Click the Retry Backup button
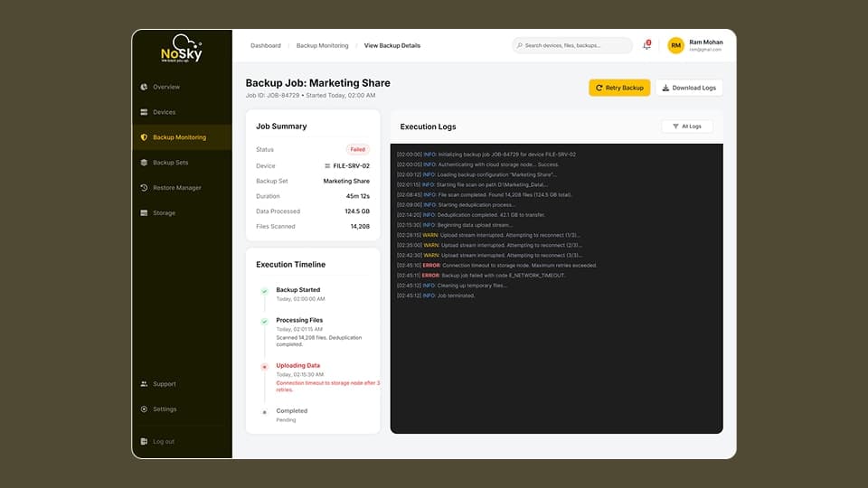This screenshot has width=868, height=488. [x=619, y=88]
